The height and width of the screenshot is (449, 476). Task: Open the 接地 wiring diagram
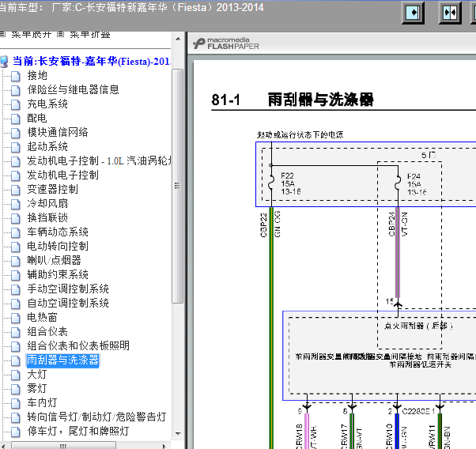(x=37, y=76)
